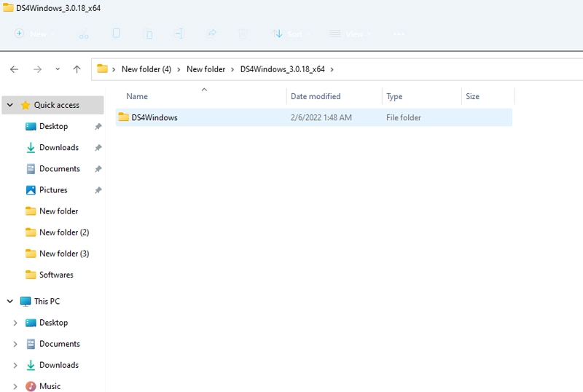Image resolution: width=583 pixels, height=392 pixels.
Task: Open the View dropdown menu
Action: click(x=351, y=34)
